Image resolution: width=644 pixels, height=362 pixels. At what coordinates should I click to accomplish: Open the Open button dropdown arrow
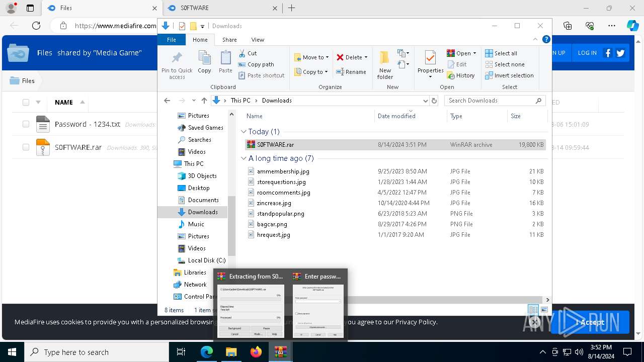(474, 53)
